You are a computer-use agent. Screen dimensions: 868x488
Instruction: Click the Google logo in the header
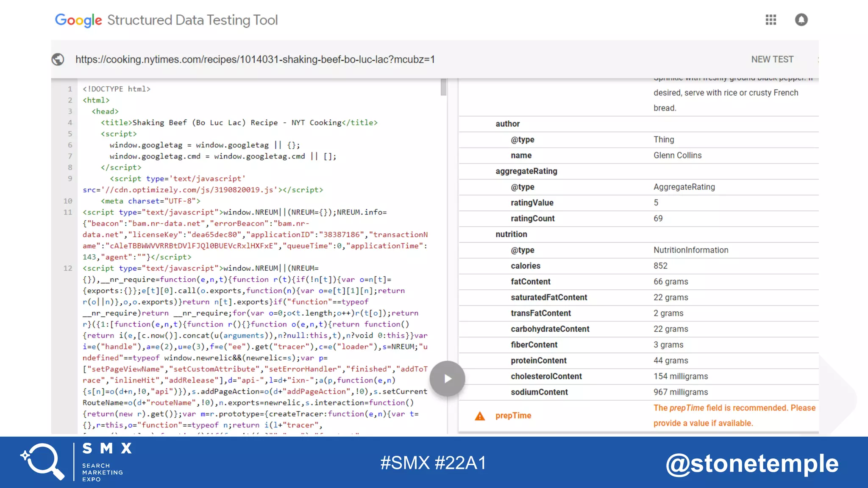tap(78, 20)
